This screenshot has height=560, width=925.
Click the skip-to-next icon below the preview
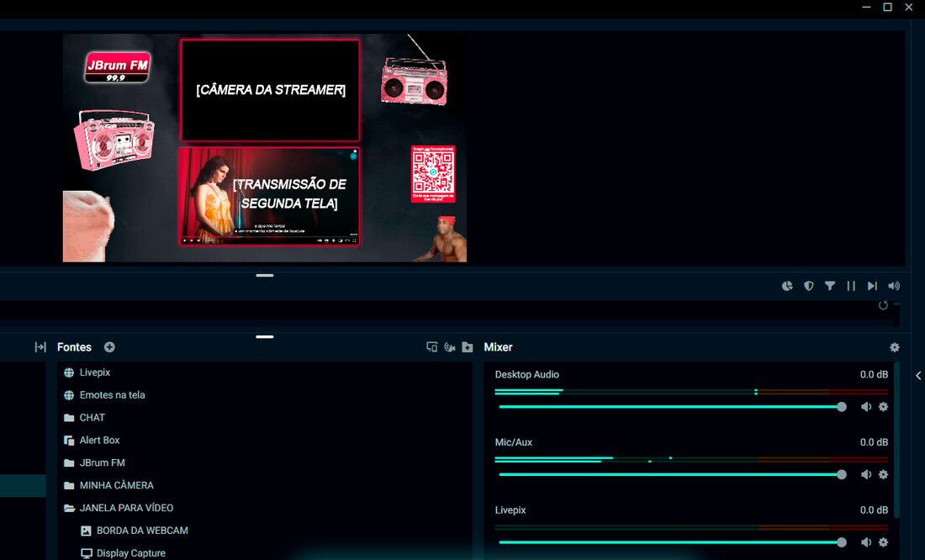(872, 286)
